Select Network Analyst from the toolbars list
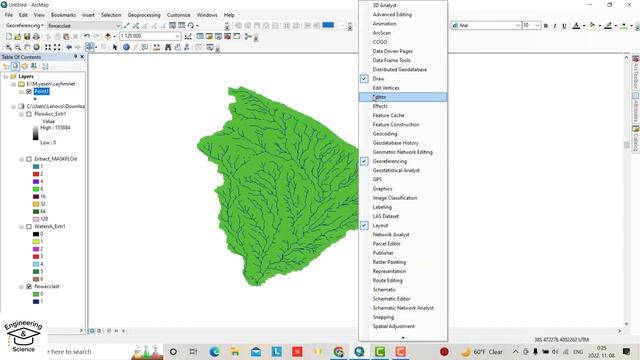The height and width of the screenshot is (360, 640). click(x=403, y=234)
